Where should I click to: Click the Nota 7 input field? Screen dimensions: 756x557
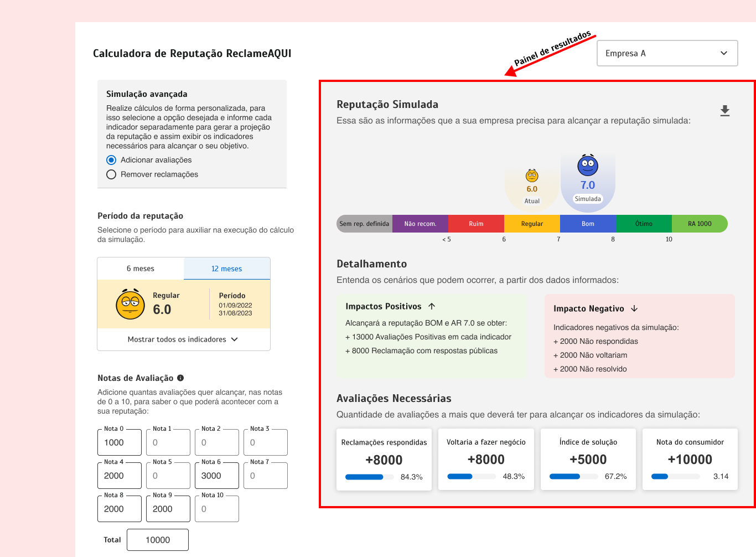click(x=266, y=476)
